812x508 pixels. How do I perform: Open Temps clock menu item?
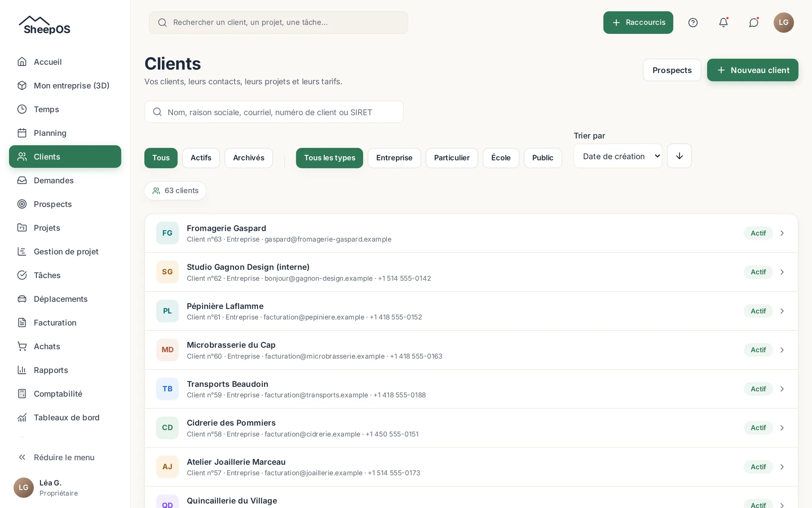65,109
